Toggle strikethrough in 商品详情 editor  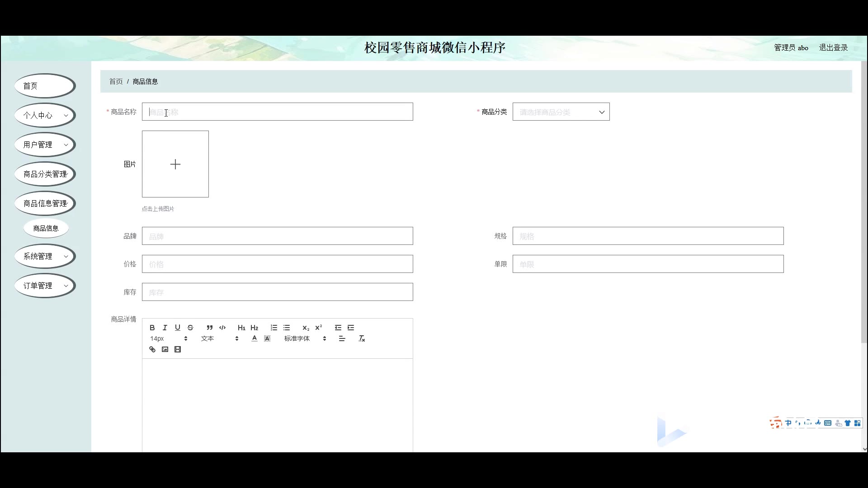190,328
